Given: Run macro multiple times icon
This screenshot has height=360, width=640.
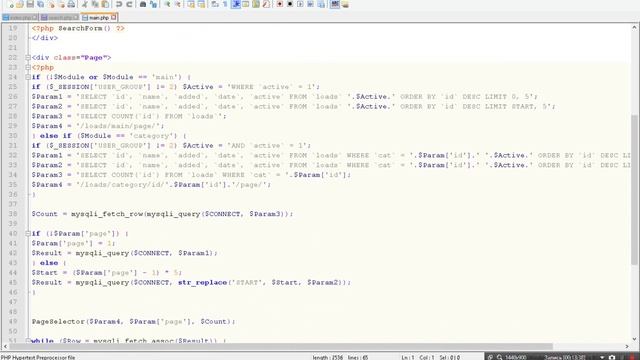Looking at the screenshot, I should tap(310, 4).
